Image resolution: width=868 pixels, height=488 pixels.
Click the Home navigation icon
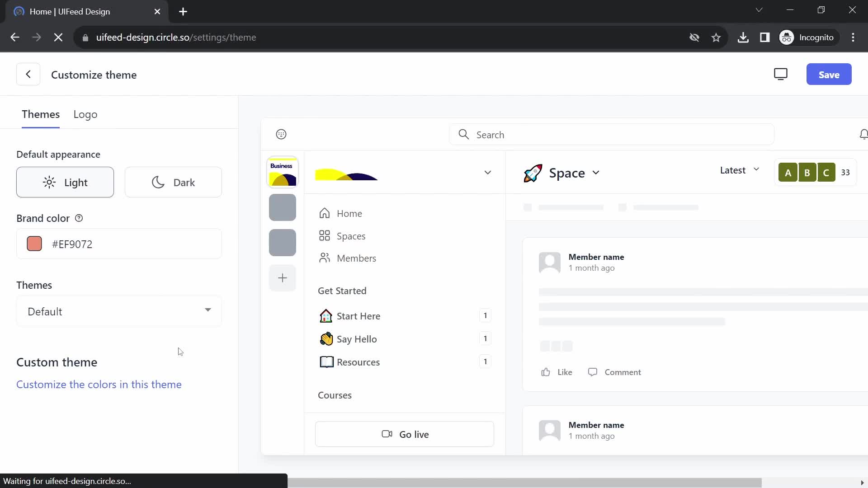[x=324, y=213]
